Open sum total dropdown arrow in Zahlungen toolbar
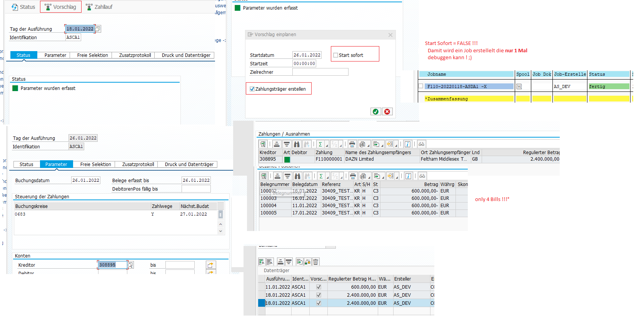 tap(327, 145)
